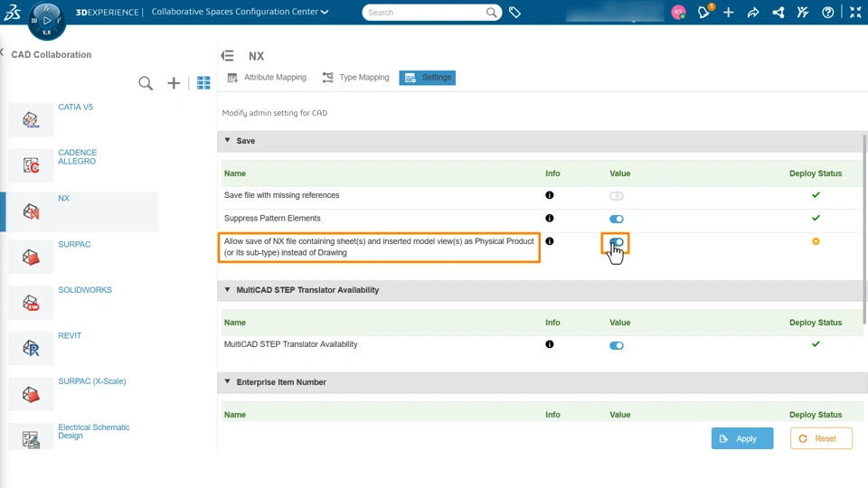Collapse the CAD Collaboration panel arrow
Viewport: 868px width, 488px height.
[x=2, y=52]
